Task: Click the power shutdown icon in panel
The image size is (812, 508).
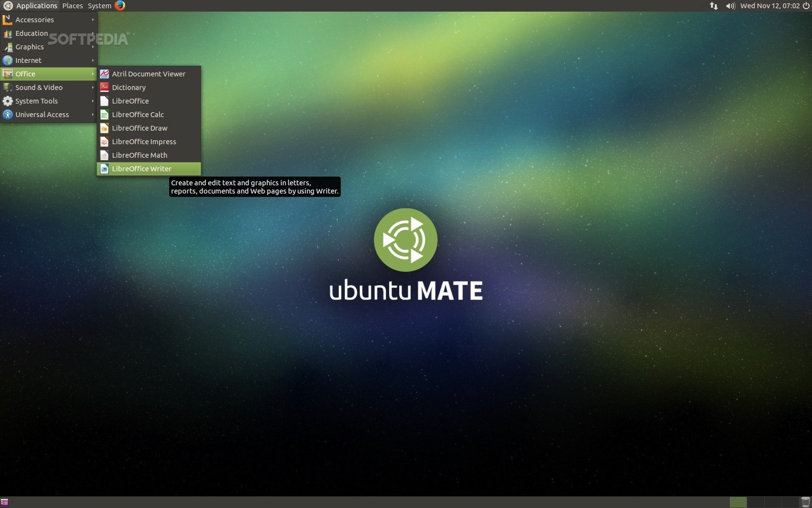Action: point(806,6)
